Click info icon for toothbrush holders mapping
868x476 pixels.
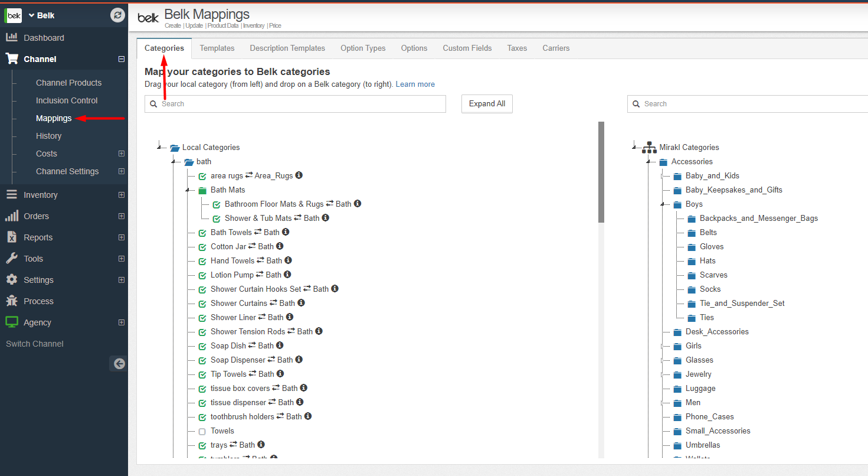coord(308,416)
